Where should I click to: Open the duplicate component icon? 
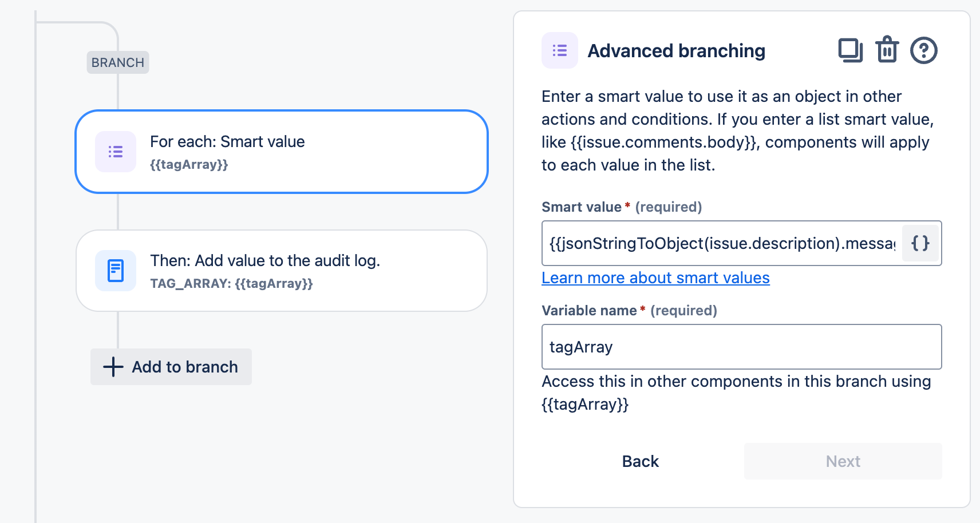[x=850, y=50]
